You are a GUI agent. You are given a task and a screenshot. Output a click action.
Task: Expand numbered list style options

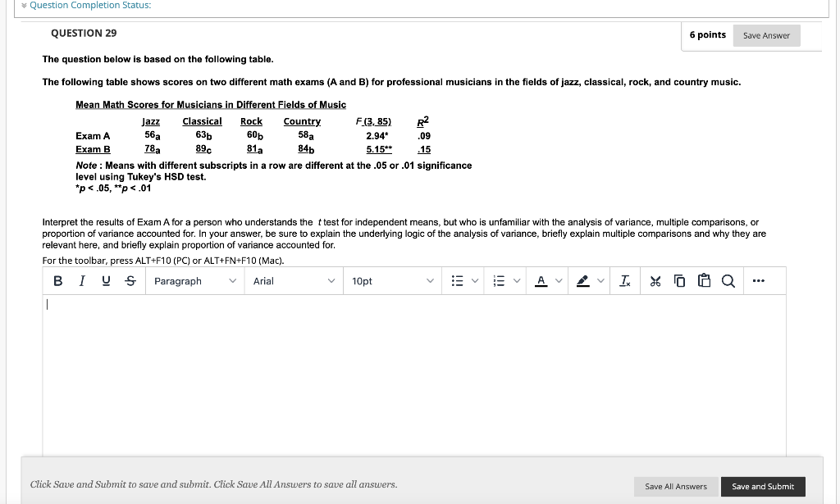[517, 281]
